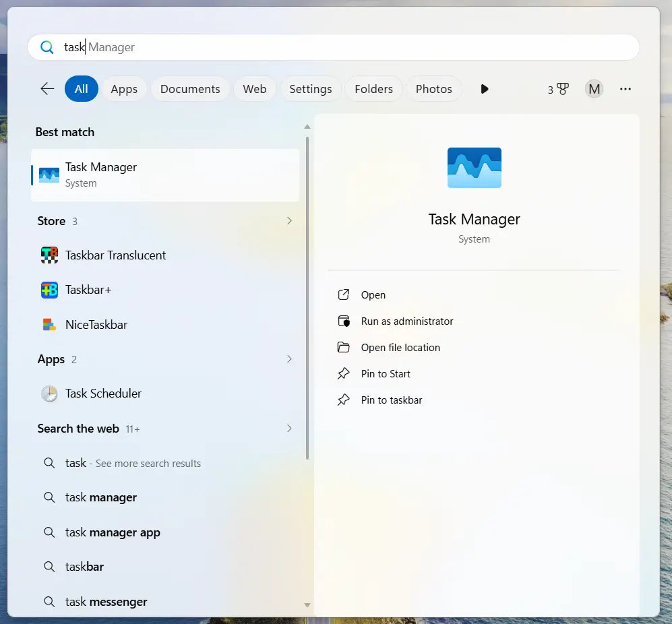
Task: Click the 'taskbar' web suggestion
Action: click(165, 567)
